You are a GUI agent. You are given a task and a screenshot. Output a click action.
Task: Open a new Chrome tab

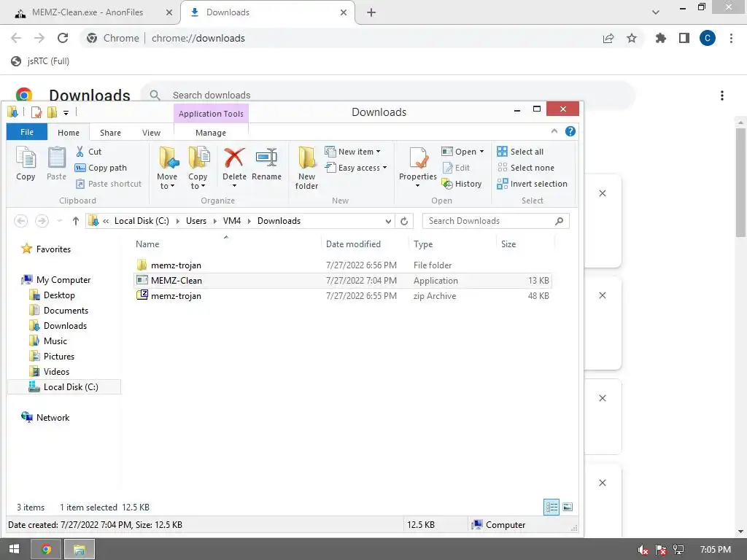[x=371, y=12]
